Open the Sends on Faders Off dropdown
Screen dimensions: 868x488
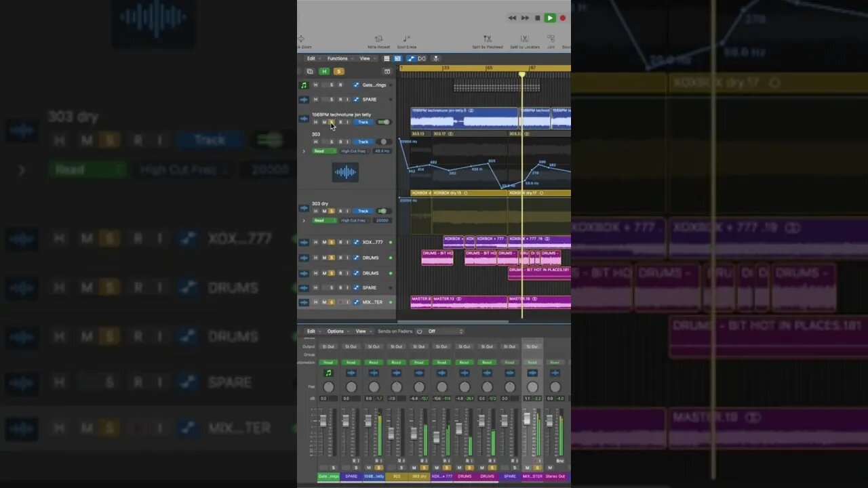445,331
